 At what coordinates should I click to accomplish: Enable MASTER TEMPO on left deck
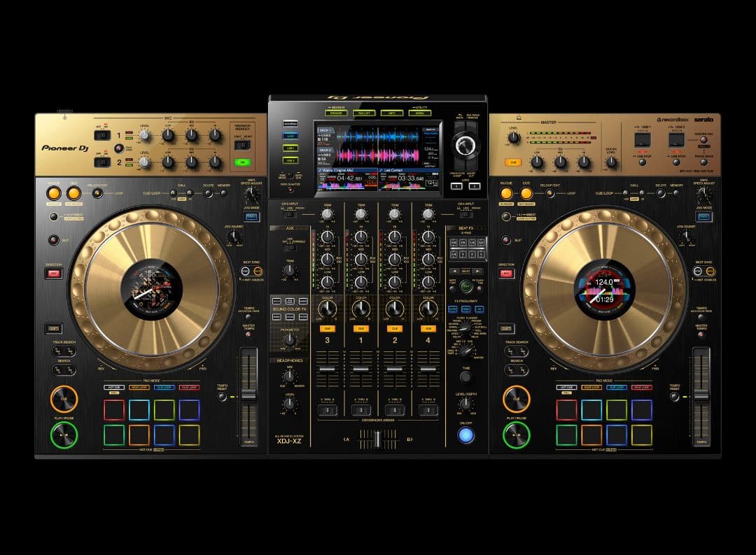pos(249,335)
